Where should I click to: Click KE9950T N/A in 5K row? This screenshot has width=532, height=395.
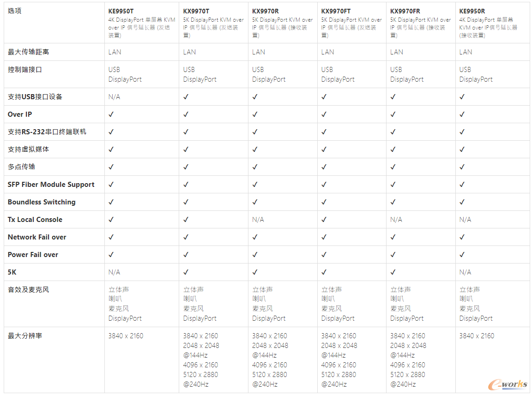[x=114, y=272]
